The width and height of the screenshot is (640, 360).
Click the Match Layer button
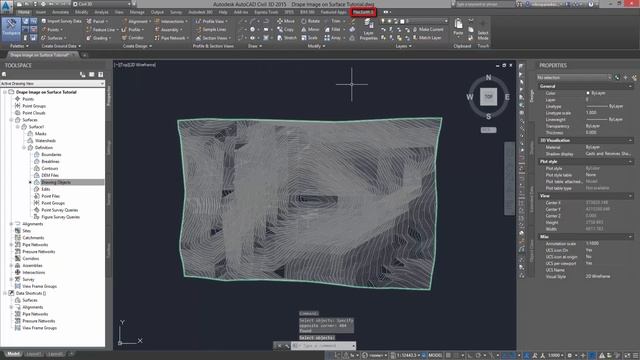pos(427,38)
